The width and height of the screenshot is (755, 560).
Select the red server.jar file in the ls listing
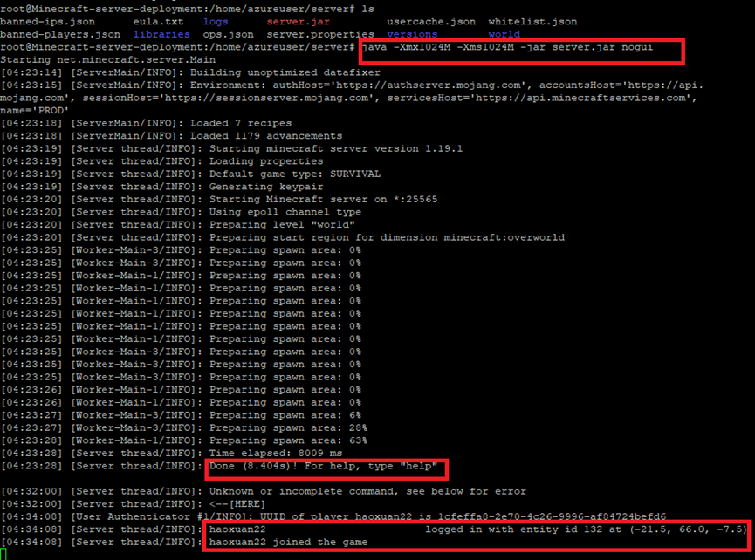(298, 22)
